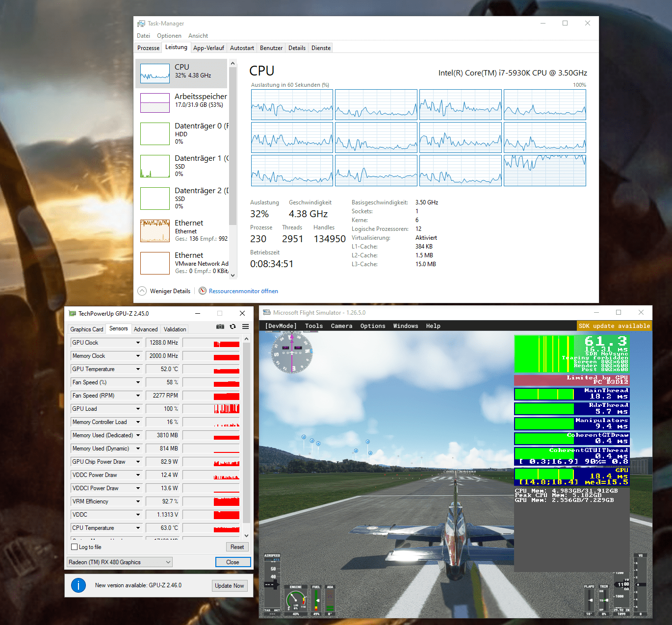
Task: Open Memory Controller Load dropdown
Action: pyautogui.click(x=138, y=422)
